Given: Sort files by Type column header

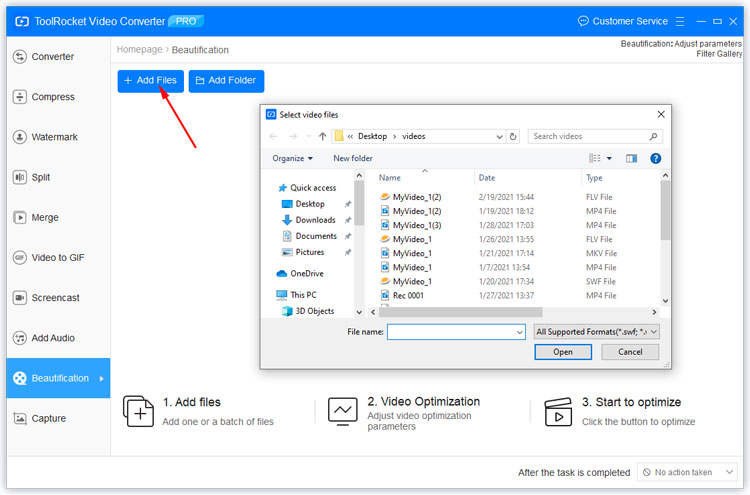Looking at the screenshot, I should pyautogui.click(x=594, y=178).
